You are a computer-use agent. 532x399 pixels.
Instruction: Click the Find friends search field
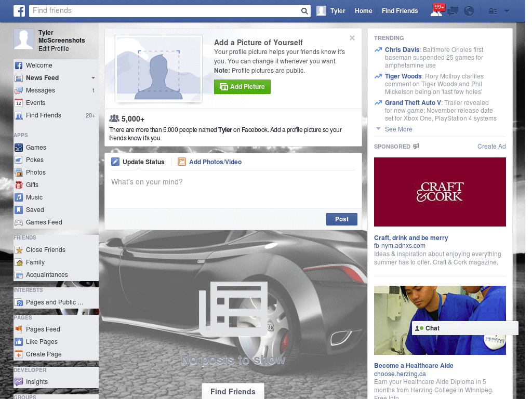[x=165, y=11]
